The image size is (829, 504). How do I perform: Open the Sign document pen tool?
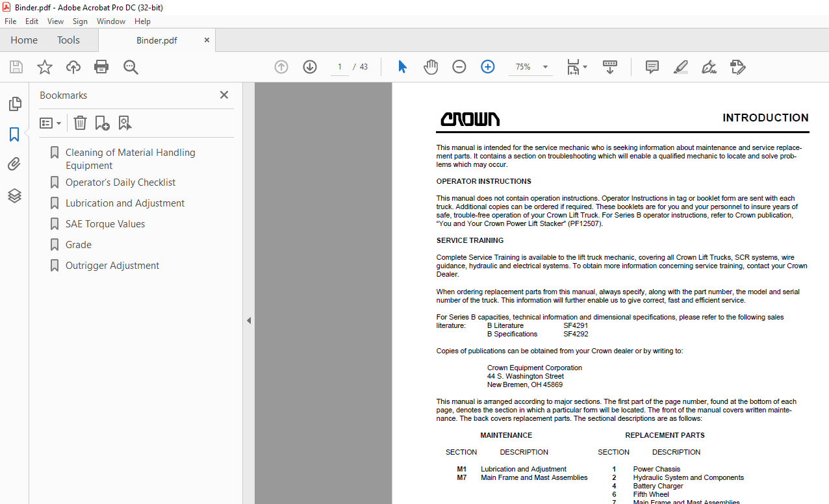pyautogui.click(x=709, y=67)
